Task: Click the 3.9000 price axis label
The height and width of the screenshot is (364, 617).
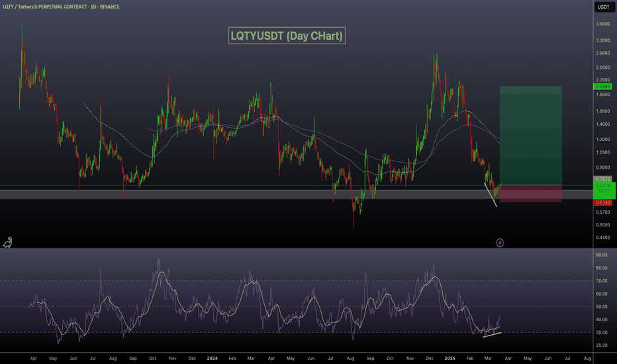Action: (x=603, y=24)
